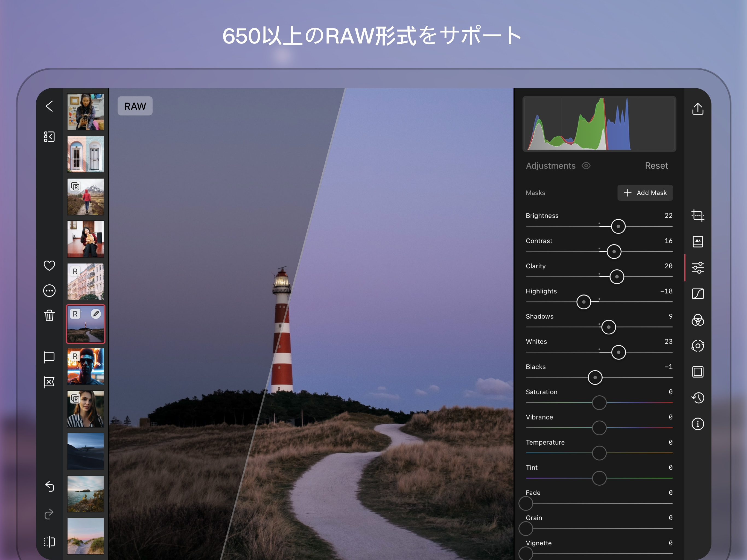
Task: Toggle adjustments visibility eye icon
Action: pos(586,166)
